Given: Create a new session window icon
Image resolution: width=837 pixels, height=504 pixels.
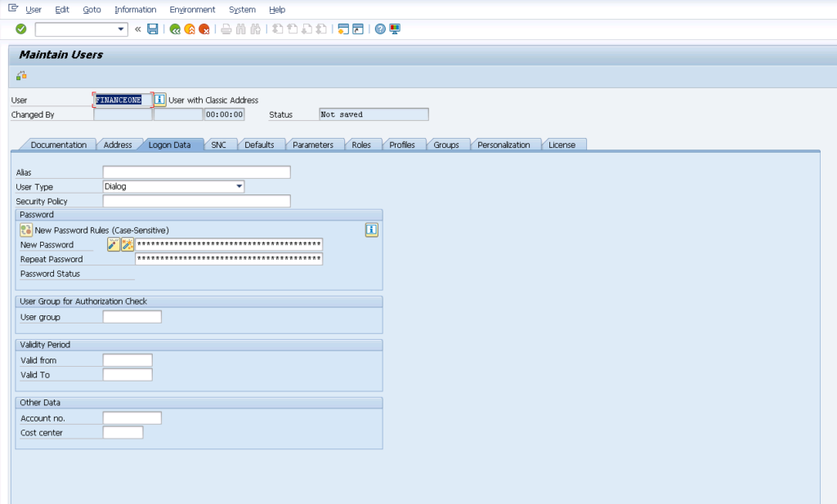Looking at the screenshot, I should pos(343,29).
